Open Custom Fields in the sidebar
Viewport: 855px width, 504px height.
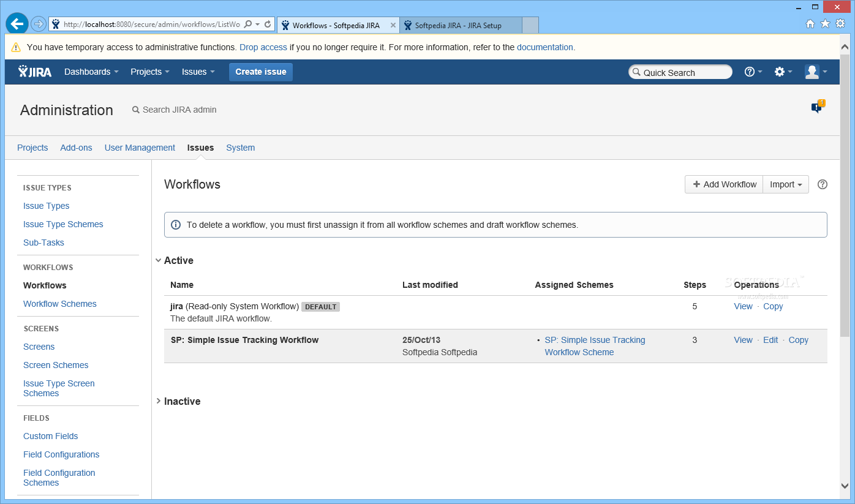pos(50,436)
